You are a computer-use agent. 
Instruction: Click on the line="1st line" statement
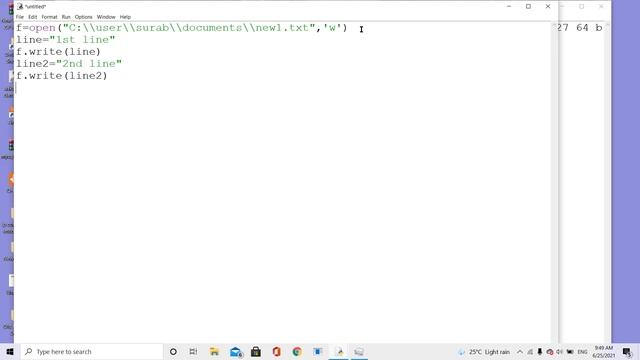pyautogui.click(x=65, y=40)
